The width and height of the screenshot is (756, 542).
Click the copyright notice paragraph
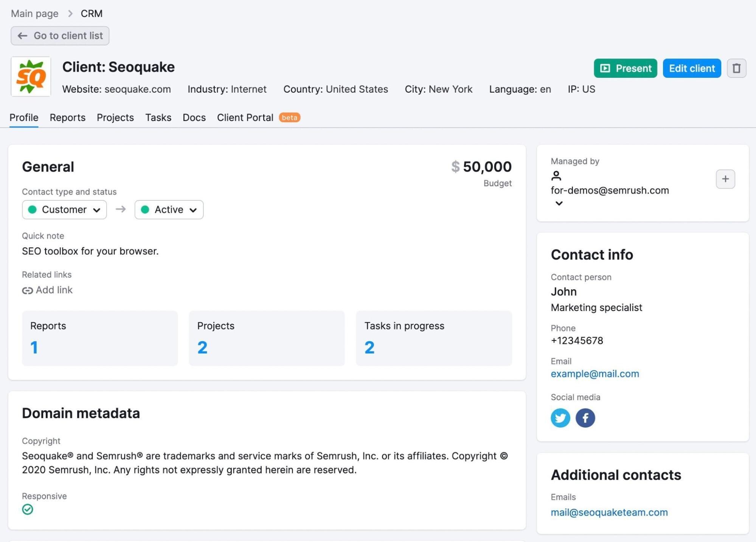(265, 463)
